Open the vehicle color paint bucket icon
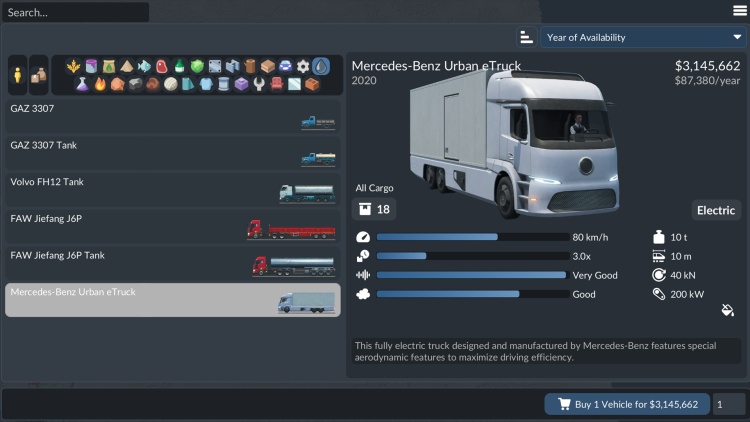The height and width of the screenshot is (422, 750). [x=728, y=311]
